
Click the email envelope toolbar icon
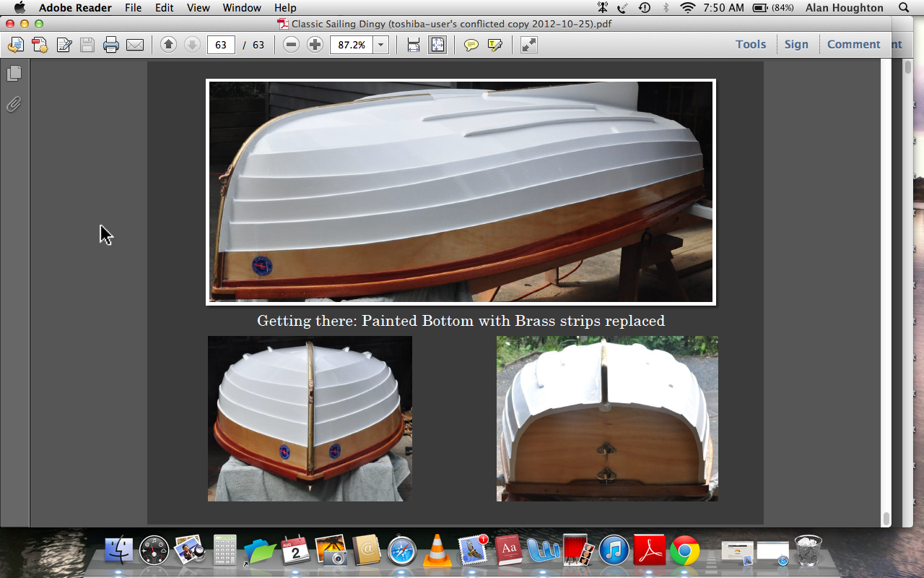[135, 45]
